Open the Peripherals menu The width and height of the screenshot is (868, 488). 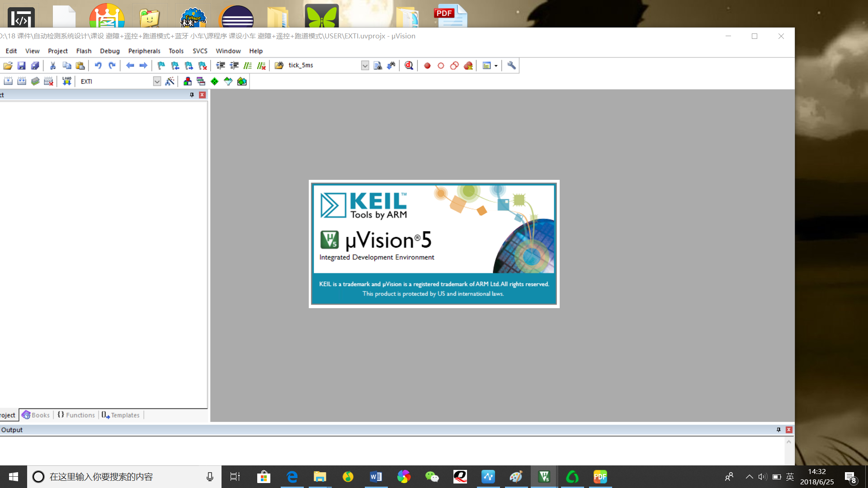pyautogui.click(x=144, y=51)
